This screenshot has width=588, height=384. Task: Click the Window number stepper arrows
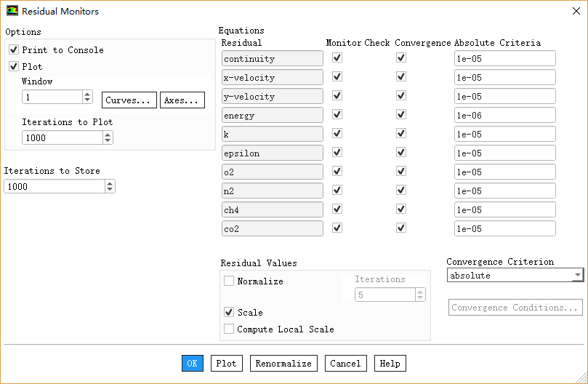pos(87,97)
